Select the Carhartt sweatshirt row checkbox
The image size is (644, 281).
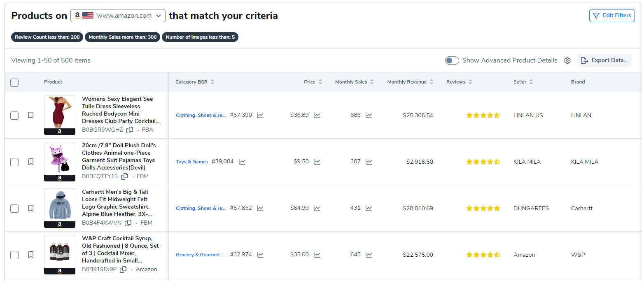(14, 208)
